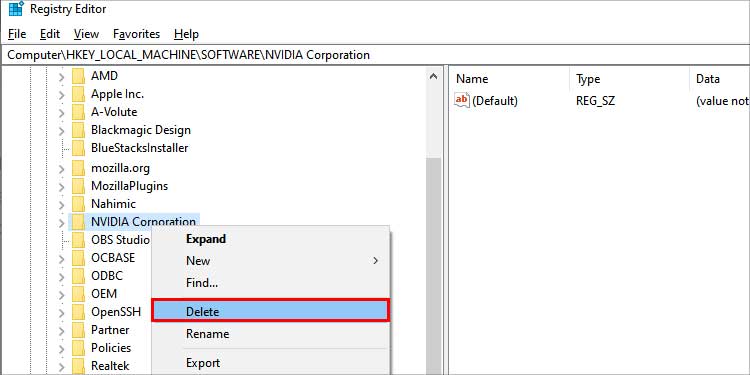750x375 pixels.
Task: Select the NVIDIA Corporation folder icon
Action: (78, 222)
